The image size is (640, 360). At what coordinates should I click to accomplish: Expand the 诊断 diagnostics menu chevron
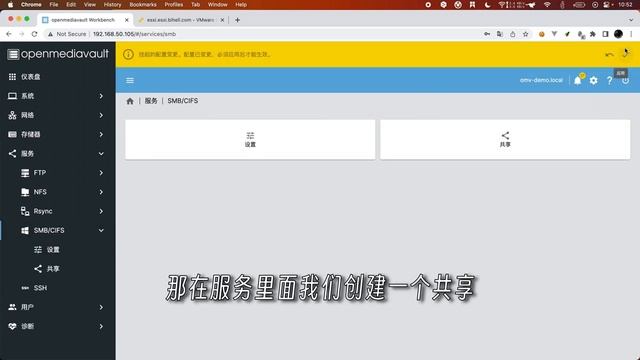101,326
